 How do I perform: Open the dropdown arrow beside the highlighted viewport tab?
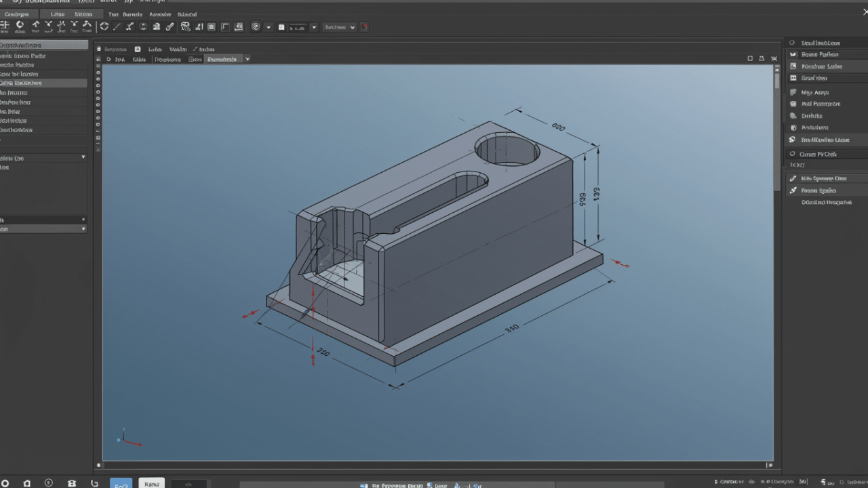248,59
